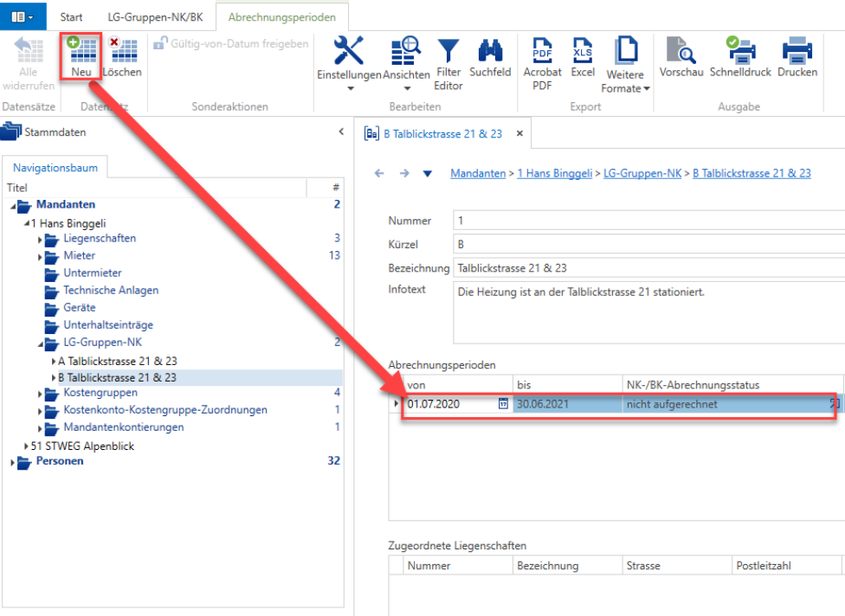
Task: Collapse the LG-Gruppen-NK folder
Action: coord(41,343)
